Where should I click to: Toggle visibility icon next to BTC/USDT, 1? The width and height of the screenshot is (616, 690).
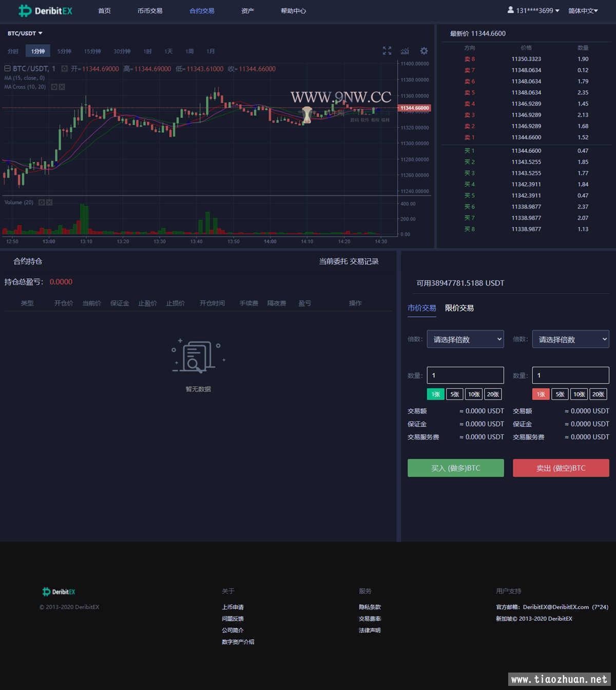click(x=65, y=68)
